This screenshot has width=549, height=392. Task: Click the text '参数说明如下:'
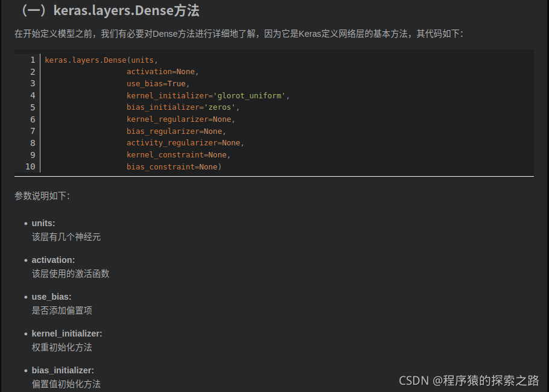point(42,195)
